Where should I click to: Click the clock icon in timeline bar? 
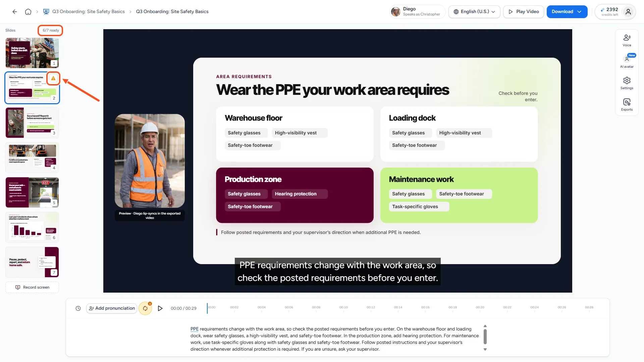click(x=78, y=308)
